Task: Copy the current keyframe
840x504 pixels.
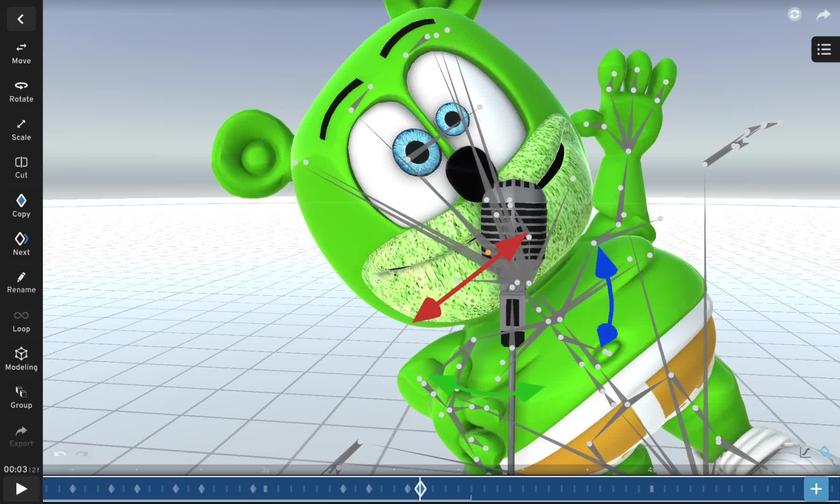Action: pos(21,206)
